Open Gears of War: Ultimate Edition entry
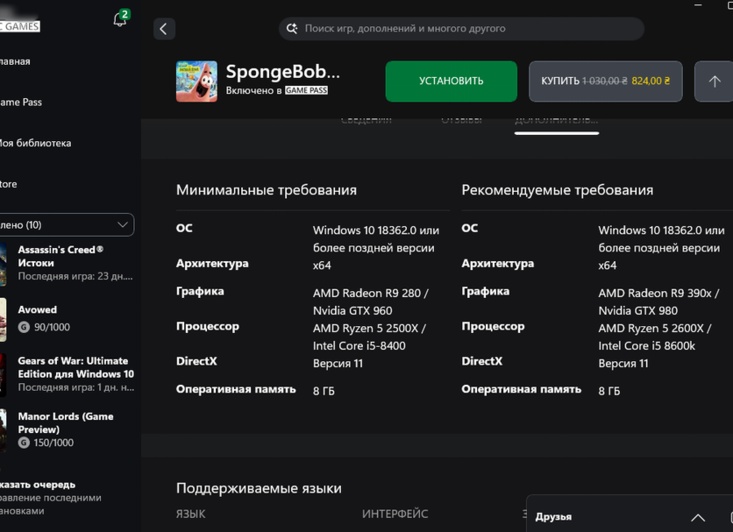The height and width of the screenshot is (532, 733). [67, 374]
